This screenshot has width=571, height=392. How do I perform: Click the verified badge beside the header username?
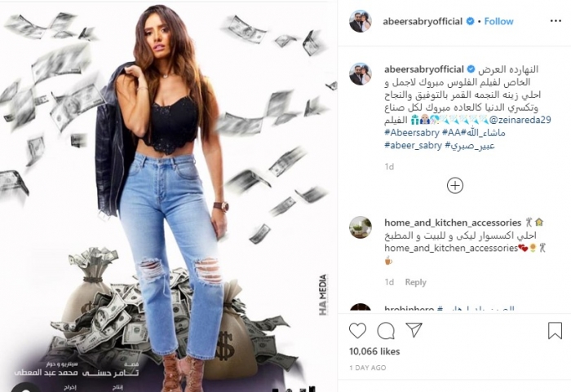tap(470, 21)
